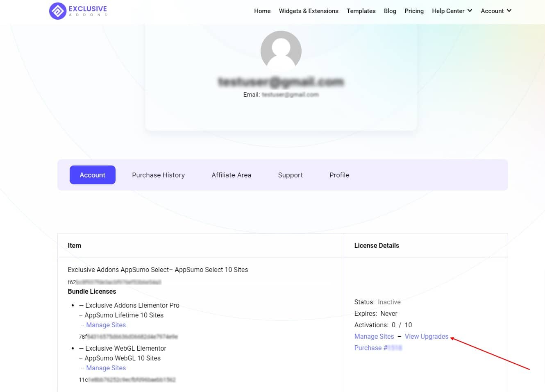This screenshot has width=545, height=392.
Task: Click the 'Activations: 0 / 10' line
Action: 383,325
